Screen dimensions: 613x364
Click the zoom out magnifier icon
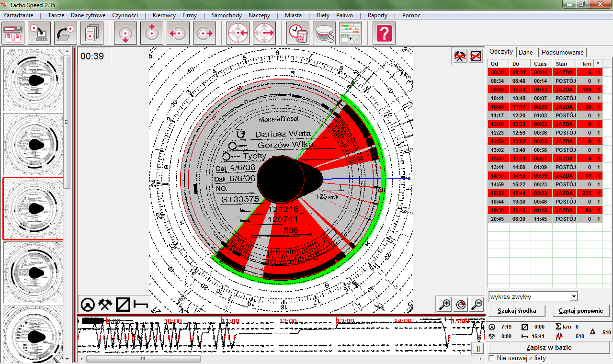476,304
